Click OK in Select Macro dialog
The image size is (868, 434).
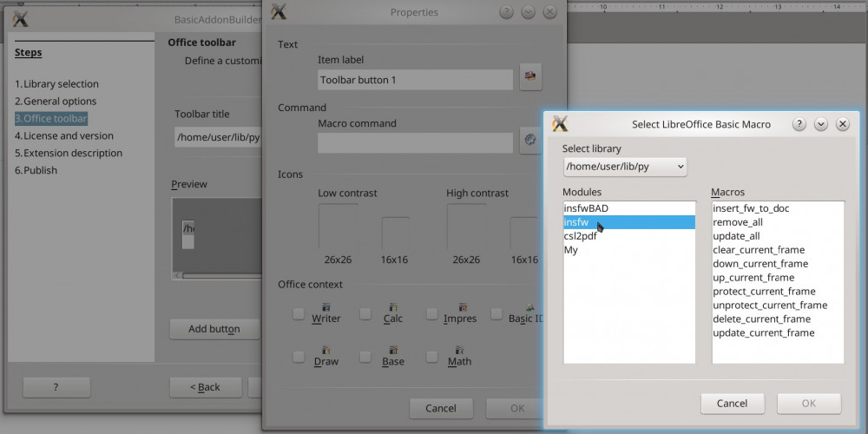pos(809,404)
